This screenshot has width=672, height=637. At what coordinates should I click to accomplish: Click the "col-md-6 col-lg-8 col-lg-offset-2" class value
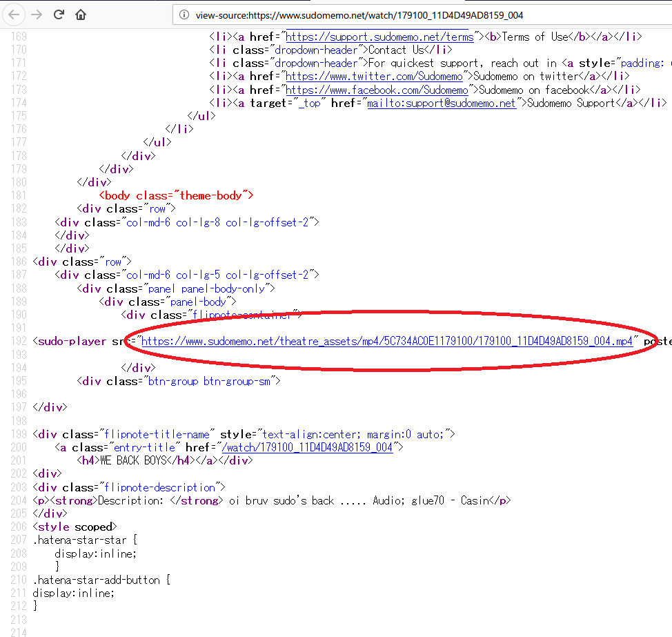(x=217, y=222)
